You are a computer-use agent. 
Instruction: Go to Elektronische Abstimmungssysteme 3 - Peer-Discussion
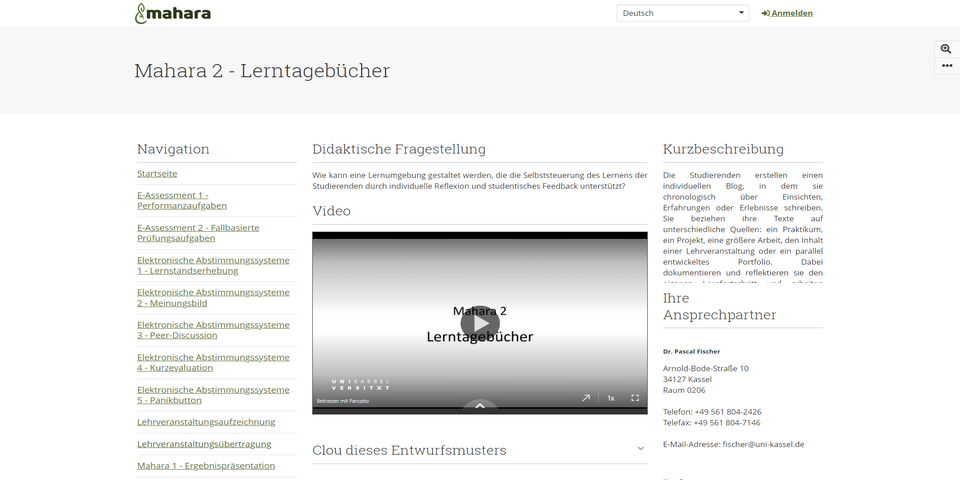pyautogui.click(x=213, y=330)
